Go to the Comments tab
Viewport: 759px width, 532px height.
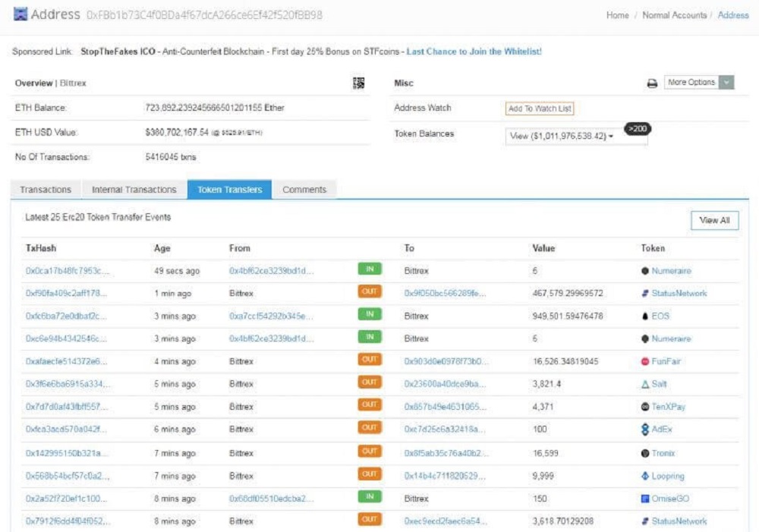point(304,189)
